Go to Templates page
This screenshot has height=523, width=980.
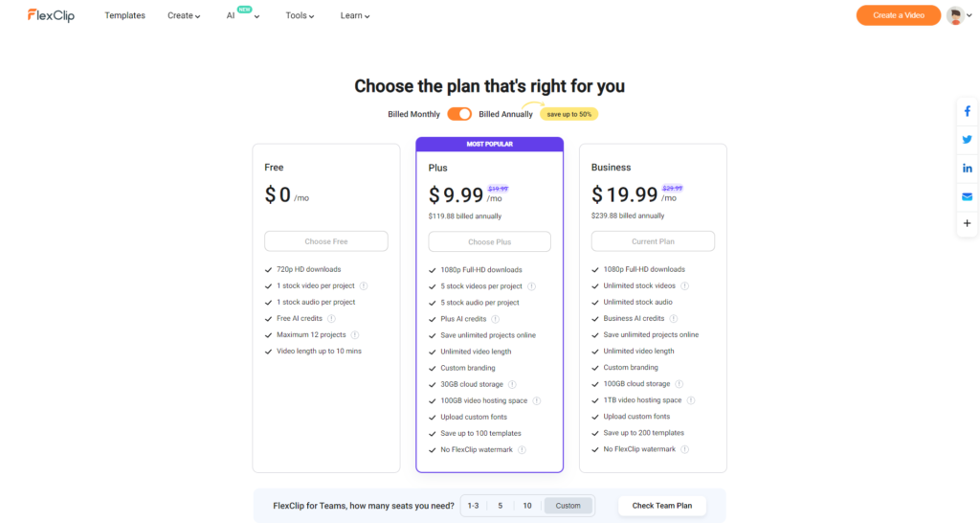click(x=124, y=16)
